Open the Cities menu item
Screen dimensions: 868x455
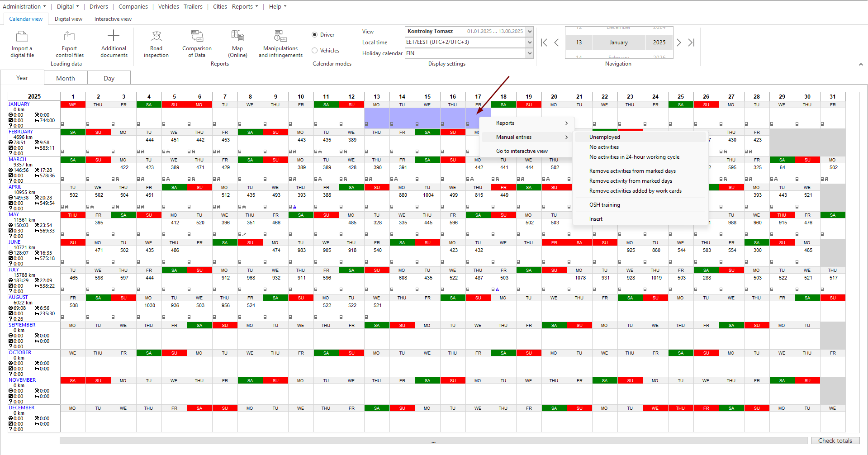[220, 7]
